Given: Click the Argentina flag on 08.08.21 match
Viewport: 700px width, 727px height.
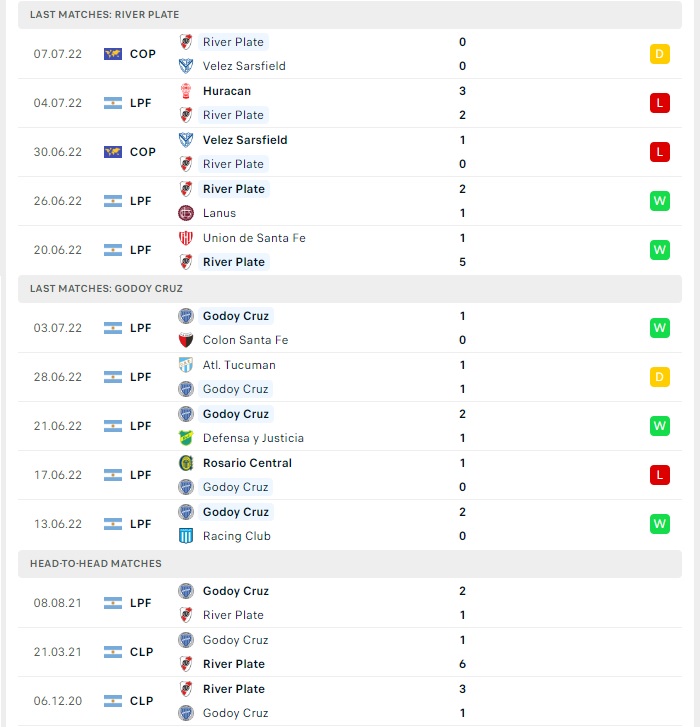Looking at the screenshot, I should [113, 603].
